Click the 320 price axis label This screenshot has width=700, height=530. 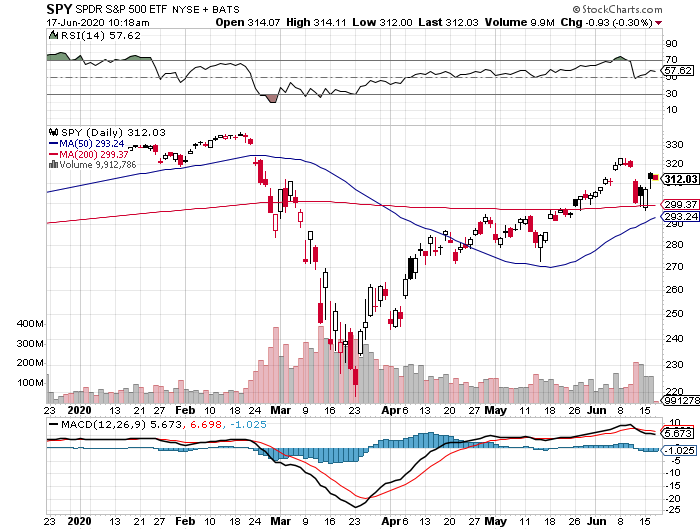pyautogui.click(x=674, y=164)
